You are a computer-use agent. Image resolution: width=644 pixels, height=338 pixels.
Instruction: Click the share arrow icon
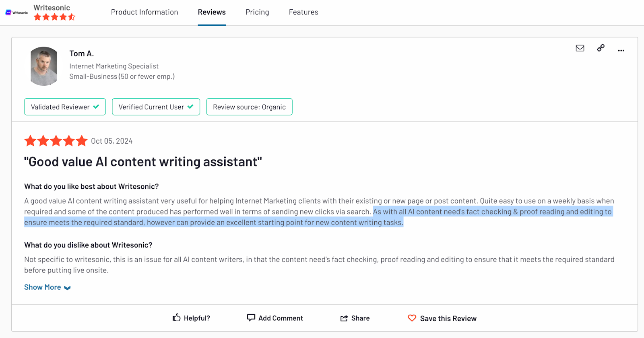pyautogui.click(x=344, y=318)
